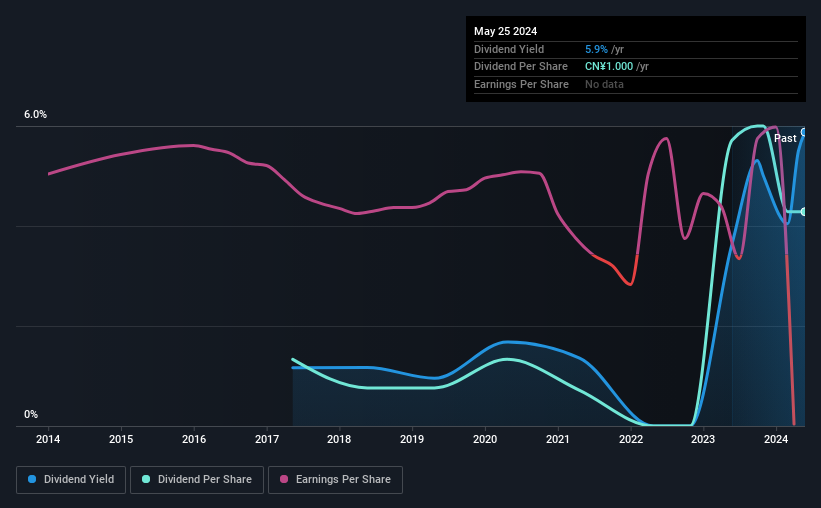Click the No data earnings per share text
This screenshot has width=821, height=508.
click(x=604, y=84)
